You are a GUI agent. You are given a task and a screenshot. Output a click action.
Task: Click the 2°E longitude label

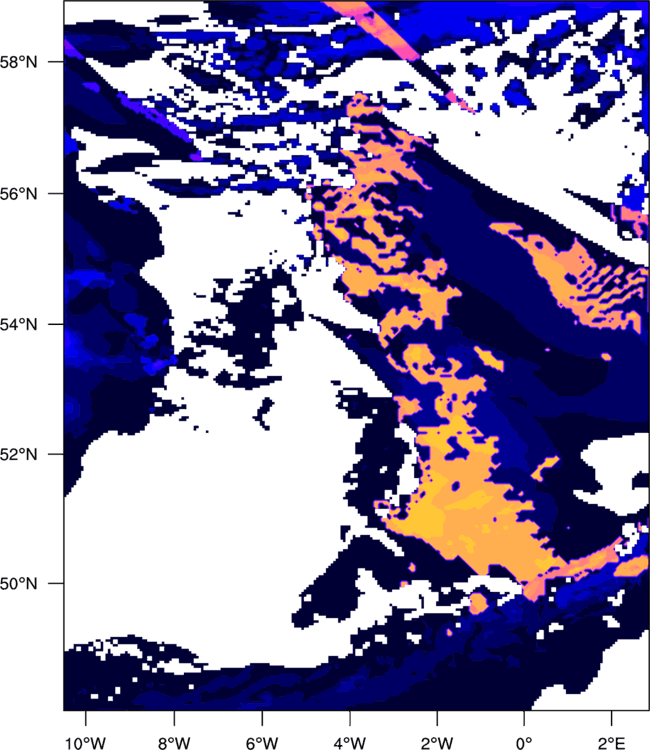coord(611,743)
